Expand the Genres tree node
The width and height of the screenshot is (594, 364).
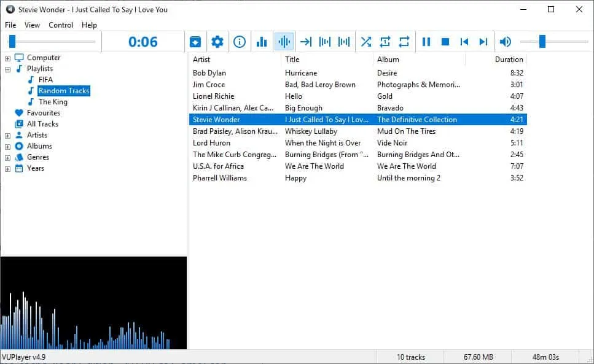pos(7,157)
